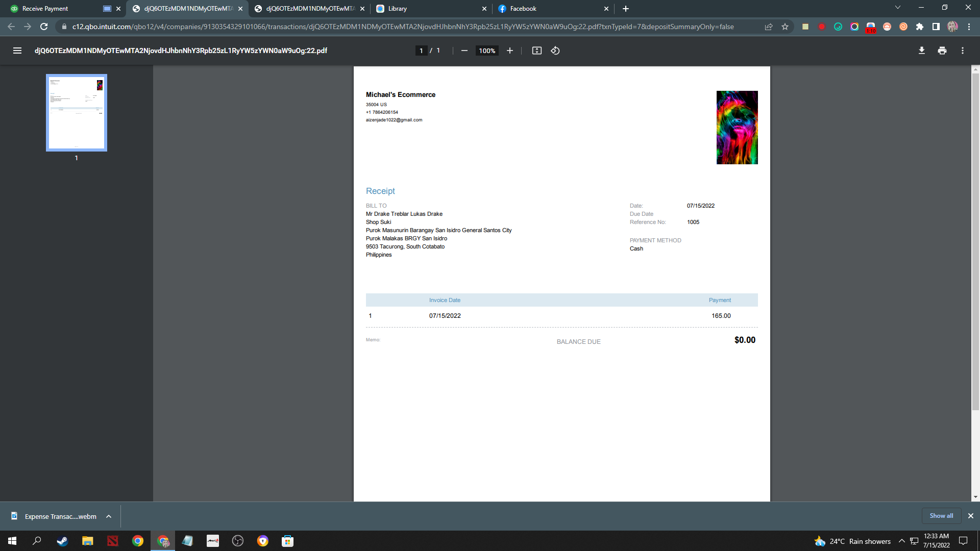Screen dimensions: 980x551
Task: Click the fit to page icon
Action: (536, 51)
